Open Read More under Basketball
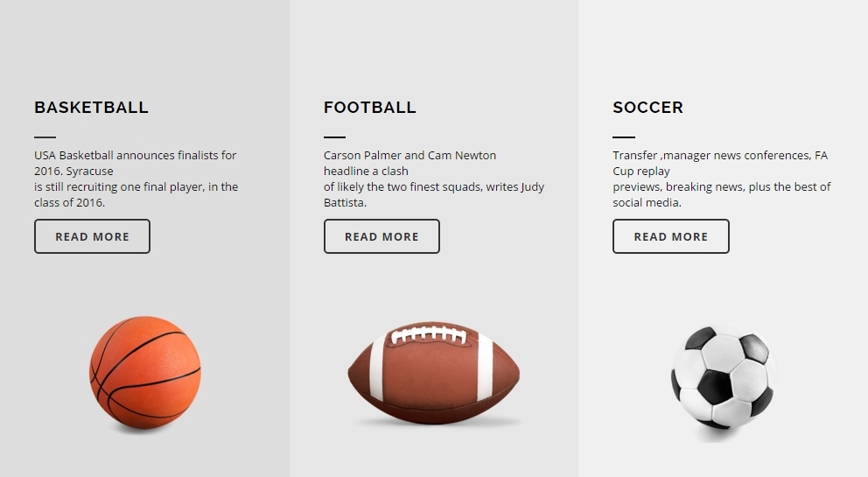Image resolution: width=868 pixels, height=477 pixels. coord(92,236)
